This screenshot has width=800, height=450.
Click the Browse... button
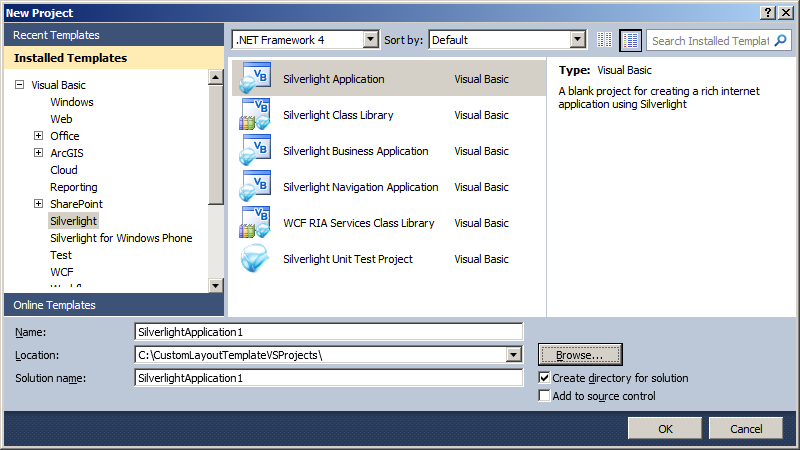click(580, 355)
